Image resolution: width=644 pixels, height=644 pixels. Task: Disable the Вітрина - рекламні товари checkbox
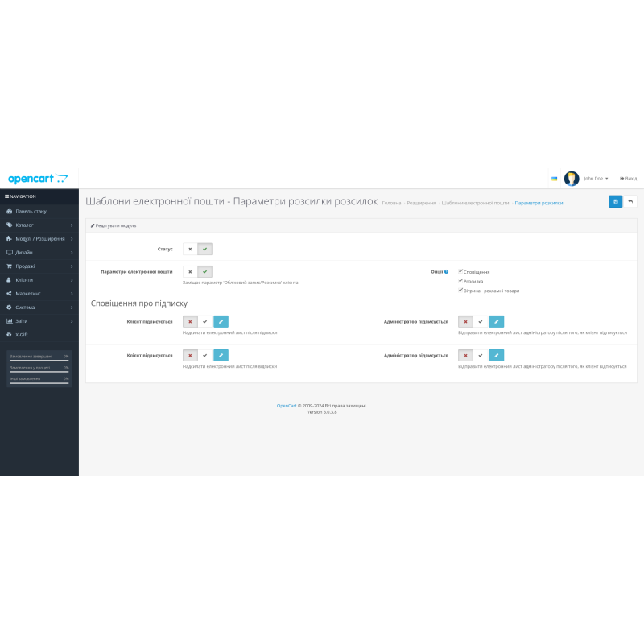pyautogui.click(x=460, y=290)
